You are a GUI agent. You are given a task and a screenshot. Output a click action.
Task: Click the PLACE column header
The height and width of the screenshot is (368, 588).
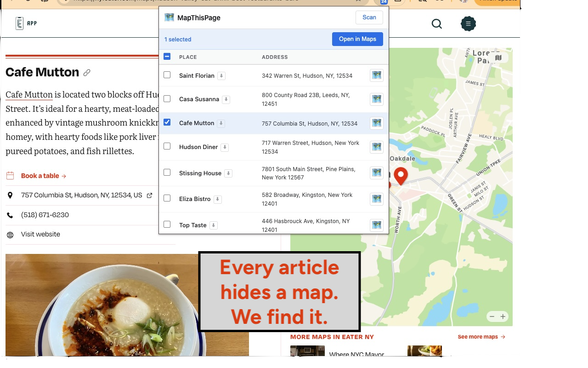(188, 57)
